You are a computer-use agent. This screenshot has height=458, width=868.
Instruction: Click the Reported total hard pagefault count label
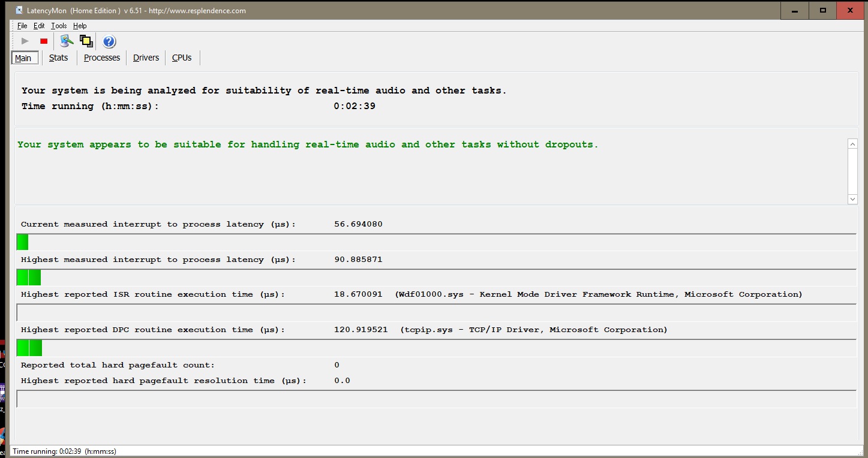point(118,365)
